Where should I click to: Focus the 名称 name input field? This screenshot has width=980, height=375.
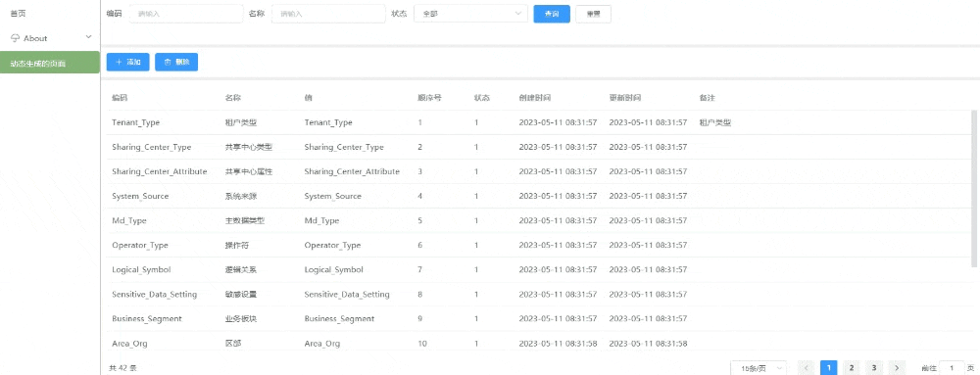[328, 13]
